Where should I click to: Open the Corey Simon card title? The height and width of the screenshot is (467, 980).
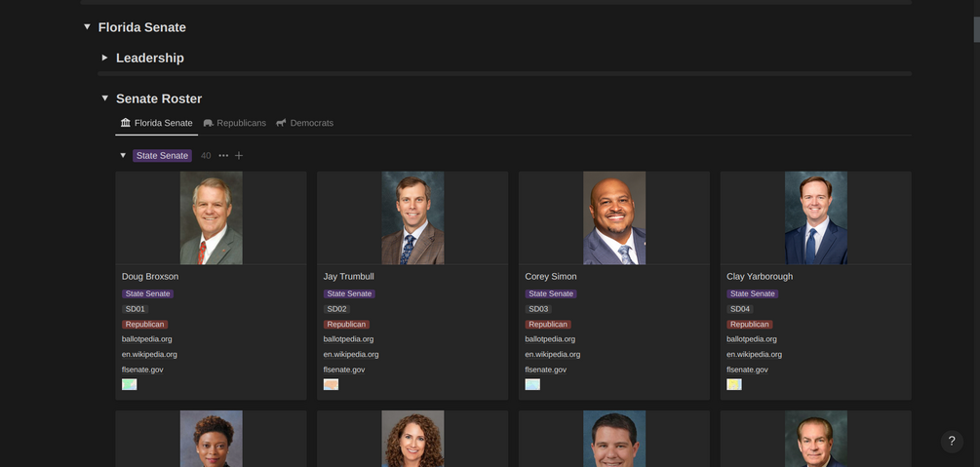(551, 276)
